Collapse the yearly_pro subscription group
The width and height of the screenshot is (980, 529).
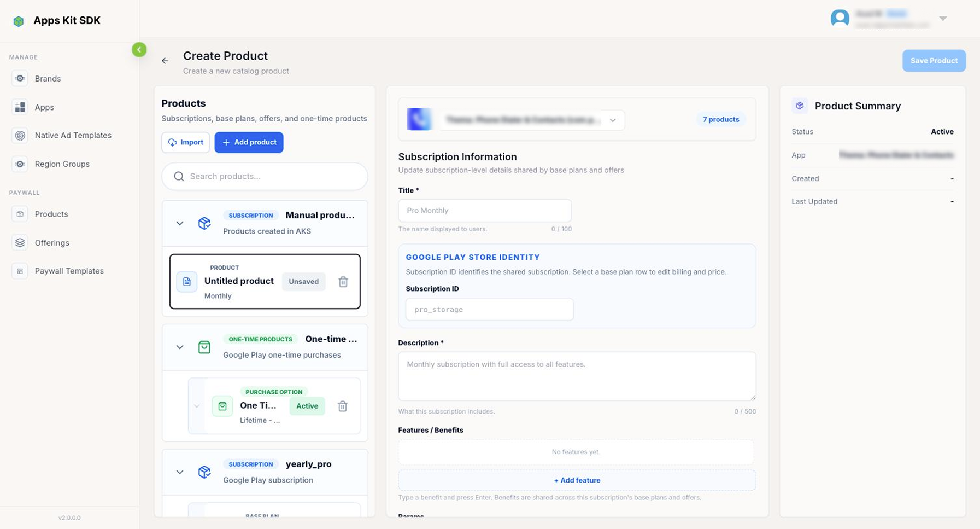pyautogui.click(x=180, y=472)
